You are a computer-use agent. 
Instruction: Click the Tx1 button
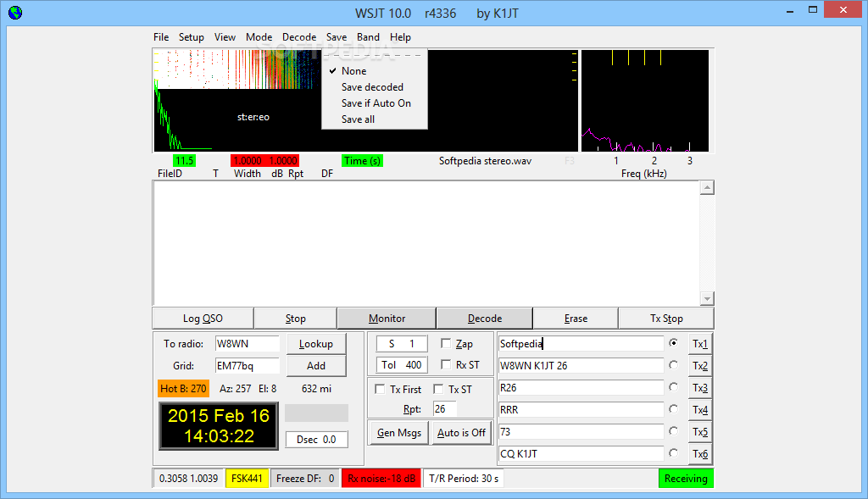pos(699,344)
